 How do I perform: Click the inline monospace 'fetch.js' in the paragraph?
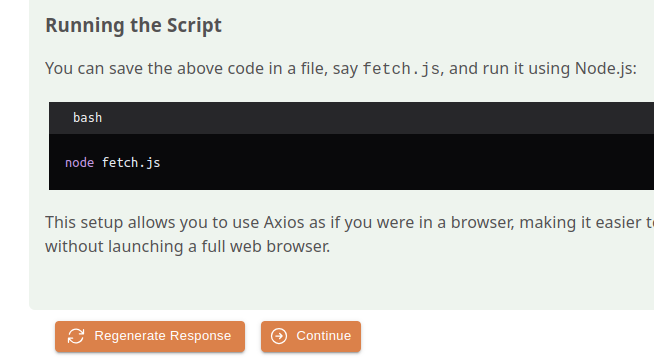[x=401, y=68]
